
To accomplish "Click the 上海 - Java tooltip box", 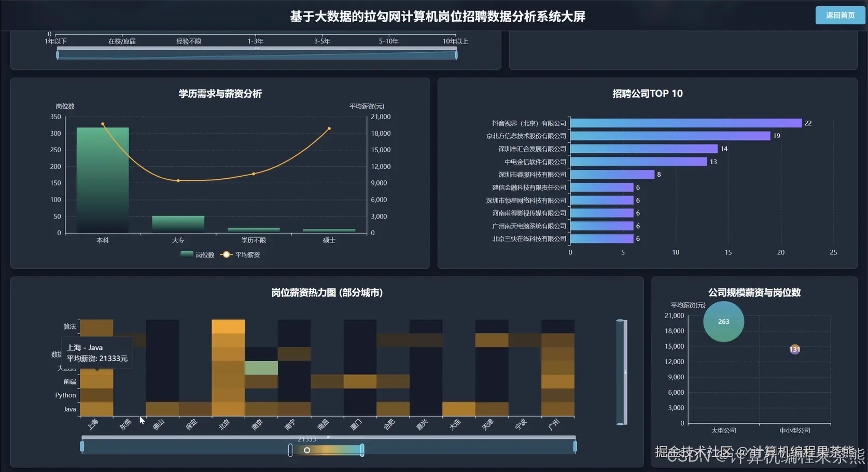I will pyautogui.click(x=96, y=353).
